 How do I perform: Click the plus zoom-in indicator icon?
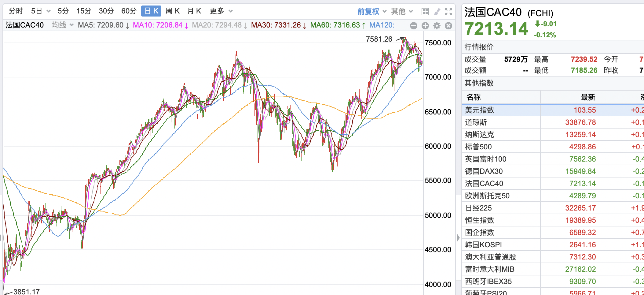[x=425, y=26]
